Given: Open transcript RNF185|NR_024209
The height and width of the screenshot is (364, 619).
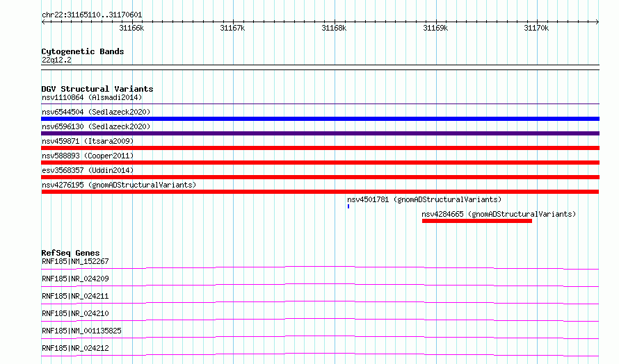Looking at the screenshot, I should [x=75, y=279].
